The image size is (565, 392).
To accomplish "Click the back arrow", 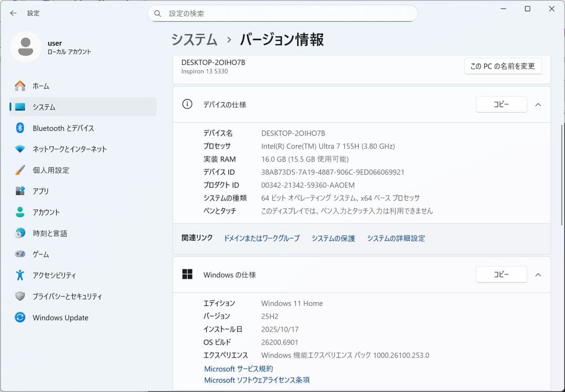I will point(13,13).
